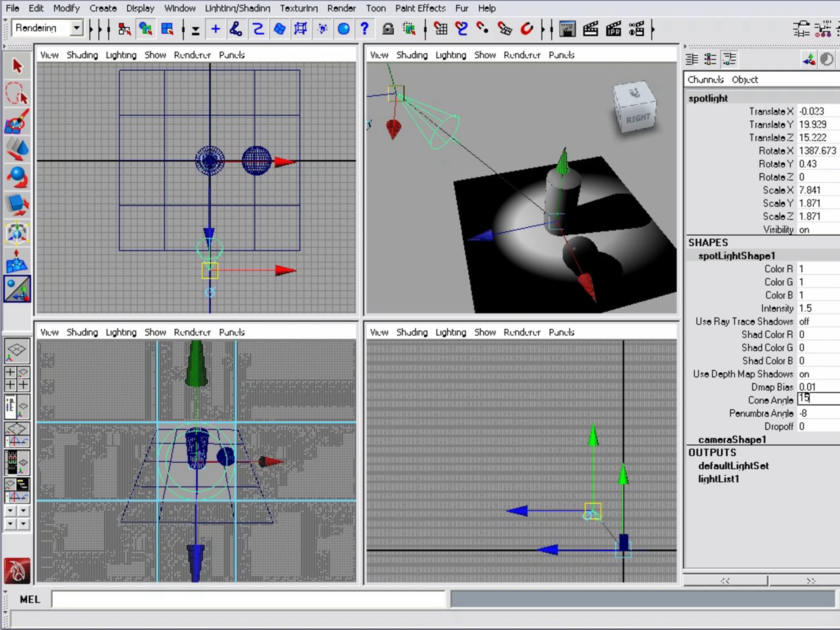840x630 pixels.
Task: Click the IPR render clapboard icon
Action: pyautogui.click(x=613, y=29)
